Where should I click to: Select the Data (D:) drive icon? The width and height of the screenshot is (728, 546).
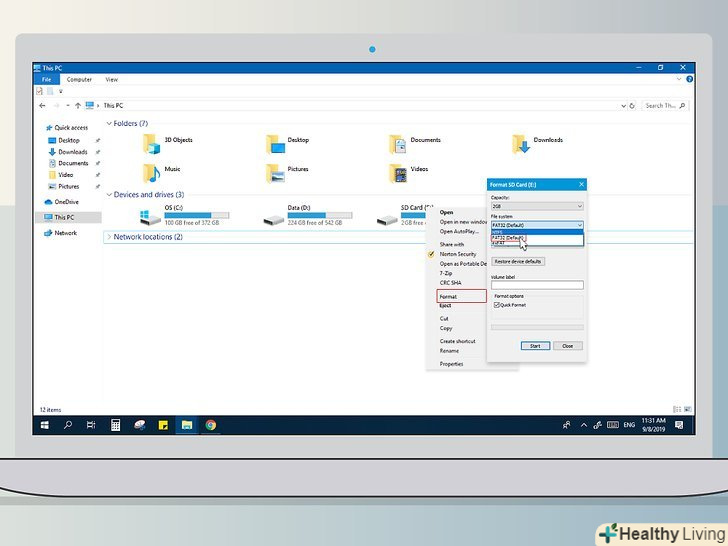tap(273, 216)
